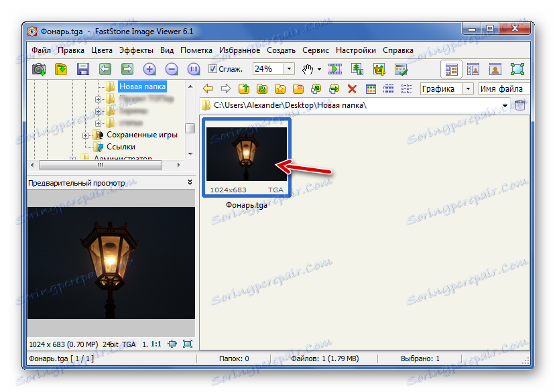This screenshot has height=392, width=557.
Task: Copy to folder icon
Action: (316, 88)
